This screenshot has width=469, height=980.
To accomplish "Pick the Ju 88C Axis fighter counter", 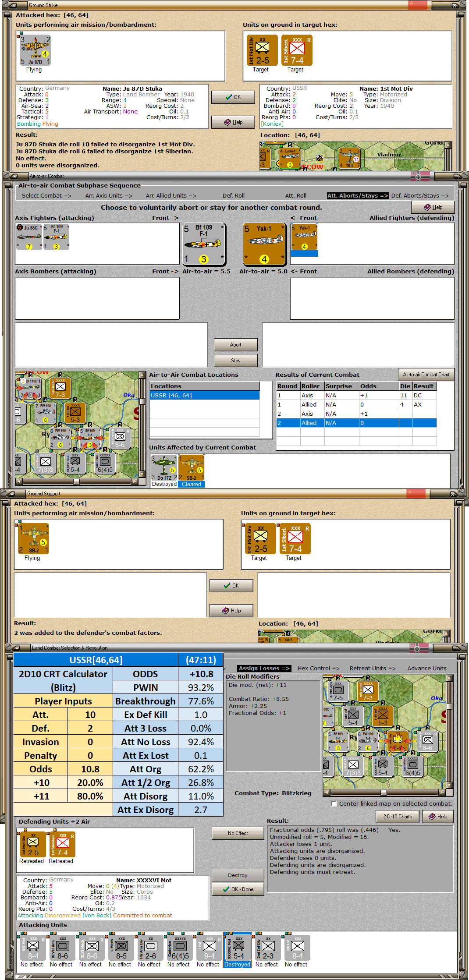I will click(29, 237).
